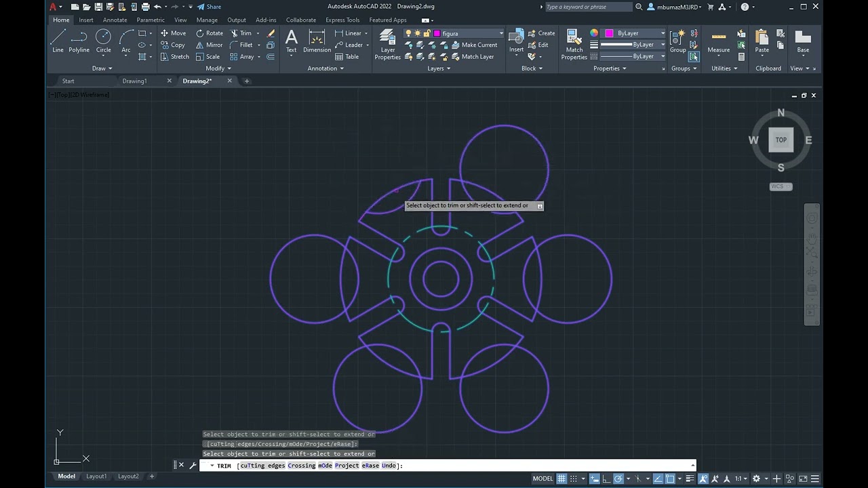Activate the Move command
The image size is (868, 488).
tap(173, 33)
